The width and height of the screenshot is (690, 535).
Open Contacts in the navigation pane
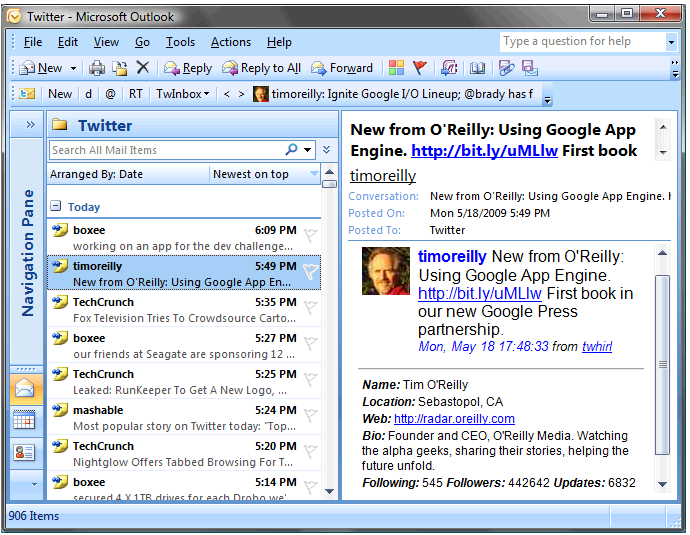24,452
